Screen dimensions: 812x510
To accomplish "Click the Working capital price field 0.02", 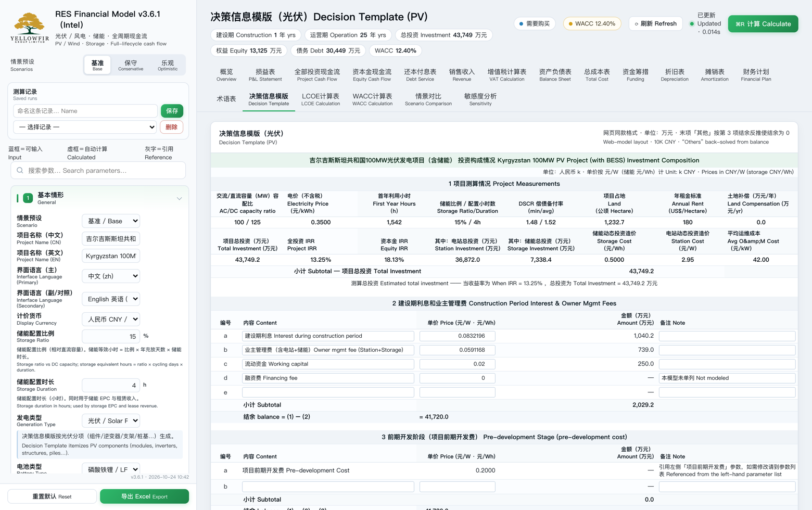I will point(457,364).
